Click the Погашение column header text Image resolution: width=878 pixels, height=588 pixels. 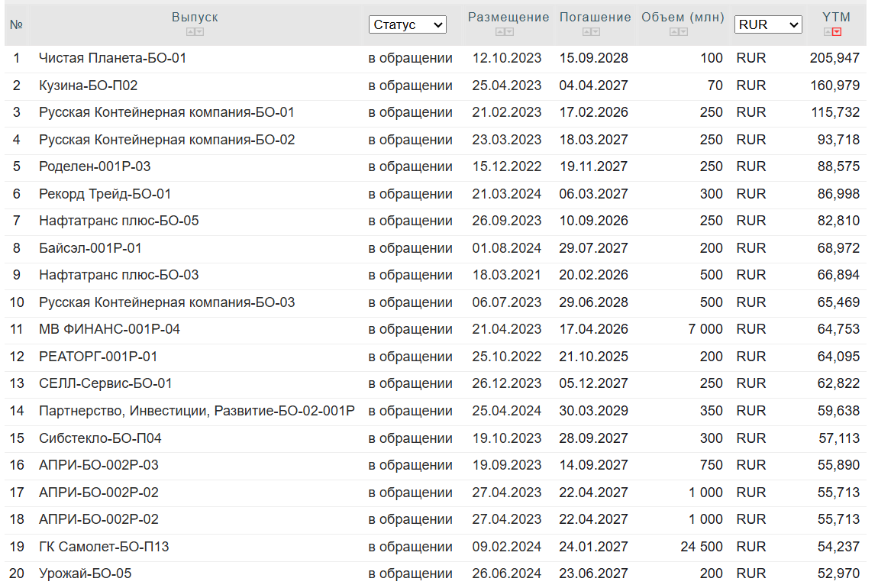click(x=596, y=18)
